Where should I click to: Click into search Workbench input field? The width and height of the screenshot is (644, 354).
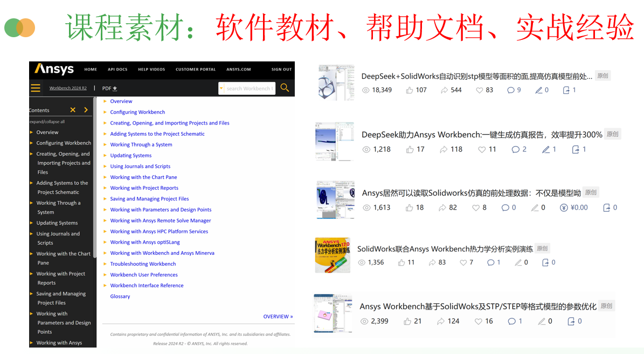[250, 88]
